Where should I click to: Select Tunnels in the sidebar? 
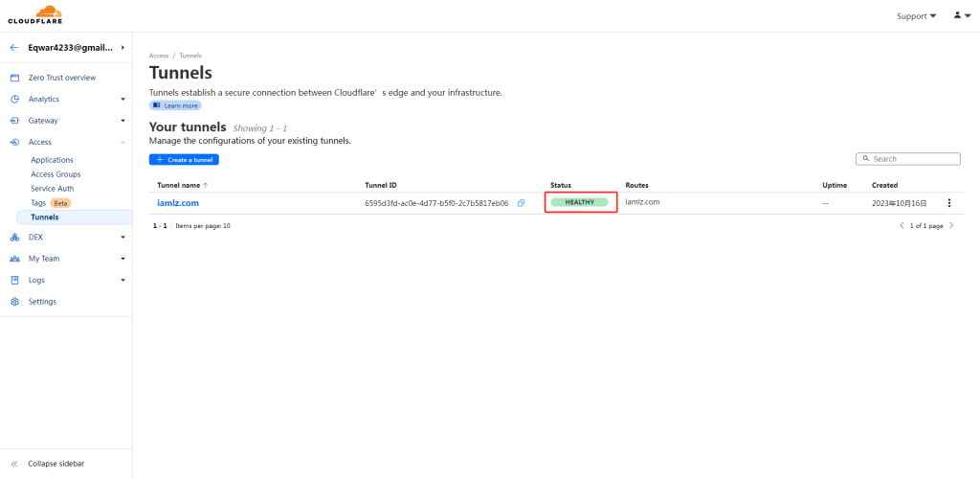74,217
